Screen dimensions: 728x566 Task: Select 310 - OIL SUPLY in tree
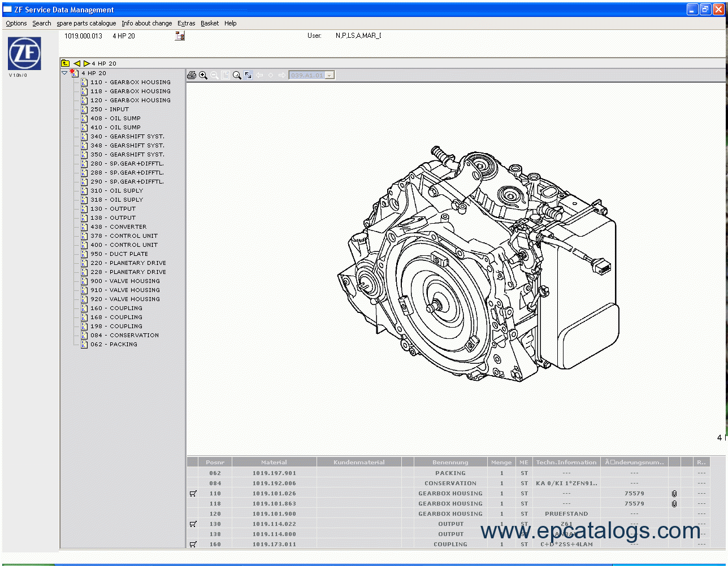coord(117,191)
